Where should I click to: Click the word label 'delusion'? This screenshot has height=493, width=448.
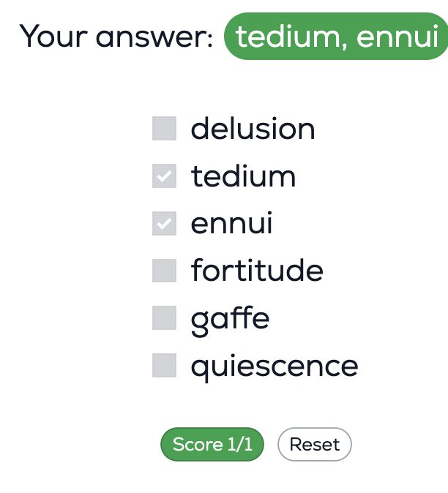coord(253,129)
